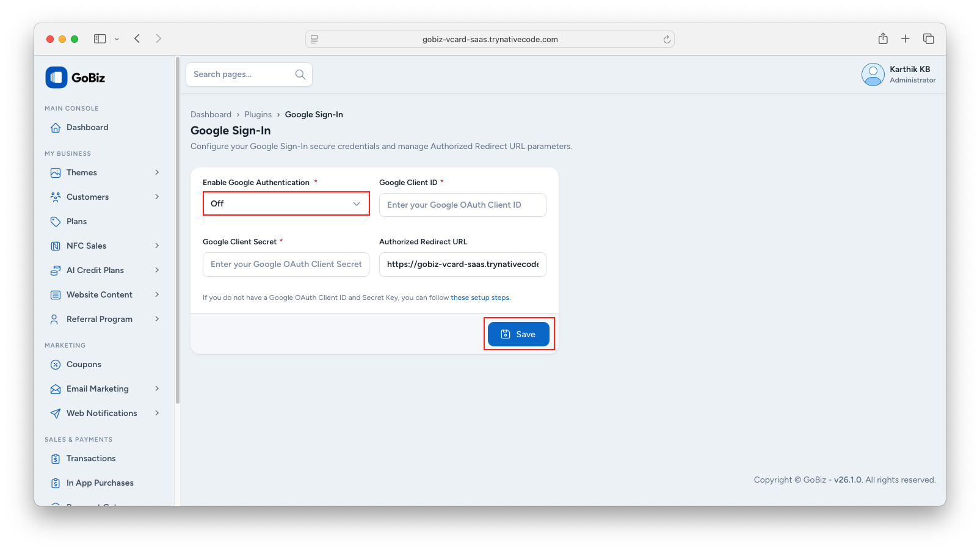
Task: Follow the 'these setup steps' link
Action: click(x=481, y=298)
